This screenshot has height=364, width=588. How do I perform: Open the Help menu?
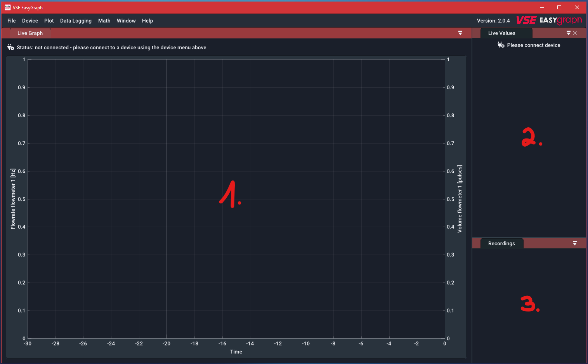(147, 21)
